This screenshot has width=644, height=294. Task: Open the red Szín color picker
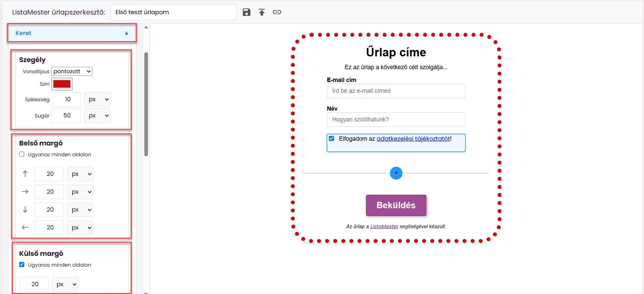pyautogui.click(x=62, y=84)
